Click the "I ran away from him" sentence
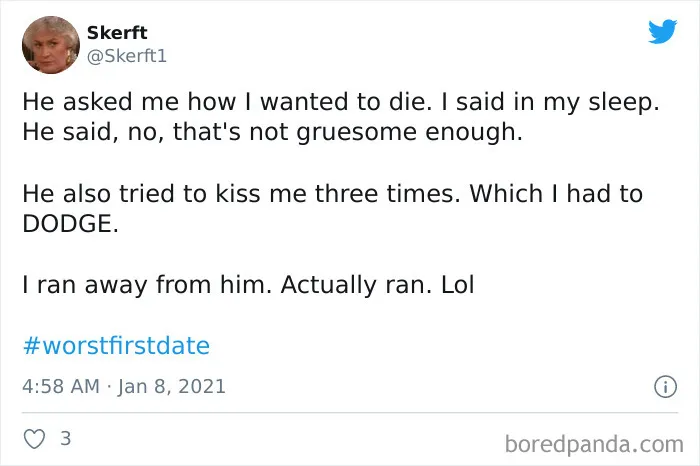700x466 pixels. pyautogui.click(x=146, y=285)
